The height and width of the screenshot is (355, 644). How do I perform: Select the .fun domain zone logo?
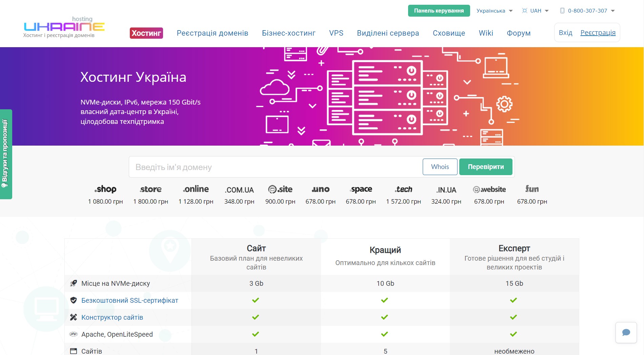tap(532, 189)
